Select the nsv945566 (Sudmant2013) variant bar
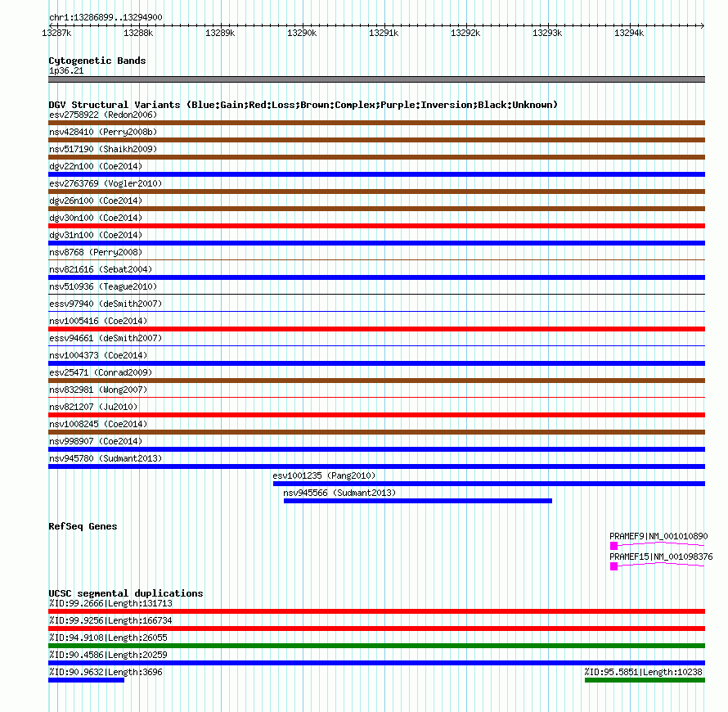This screenshot has height=712, width=728. click(418, 501)
